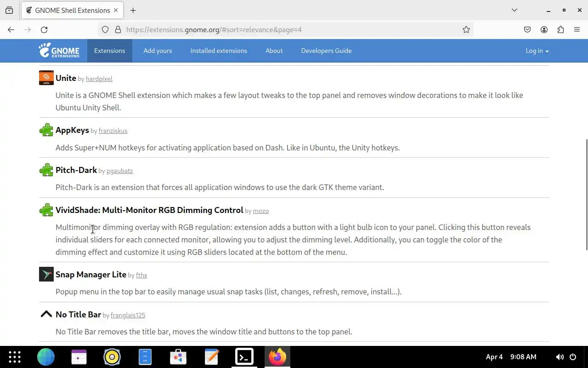Reload the current page
Image resolution: width=588 pixels, height=368 pixels.
[44, 29]
